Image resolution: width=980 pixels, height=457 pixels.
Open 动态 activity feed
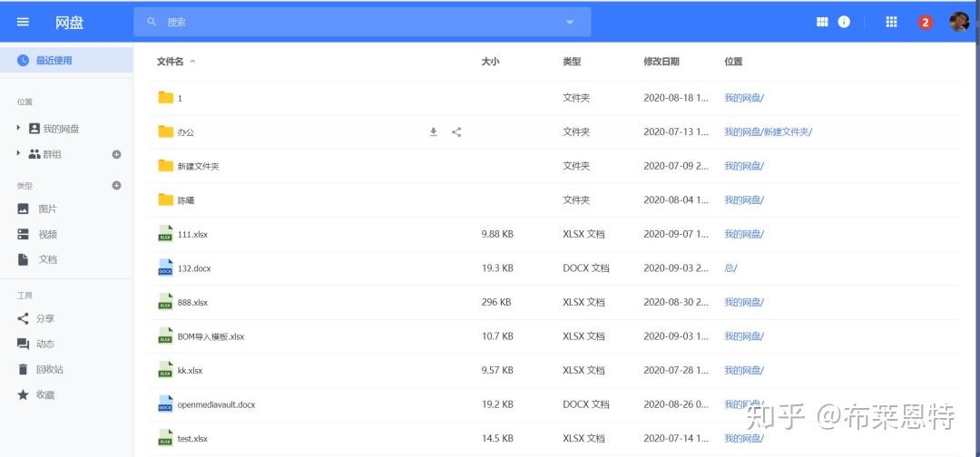pyautogui.click(x=45, y=344)
